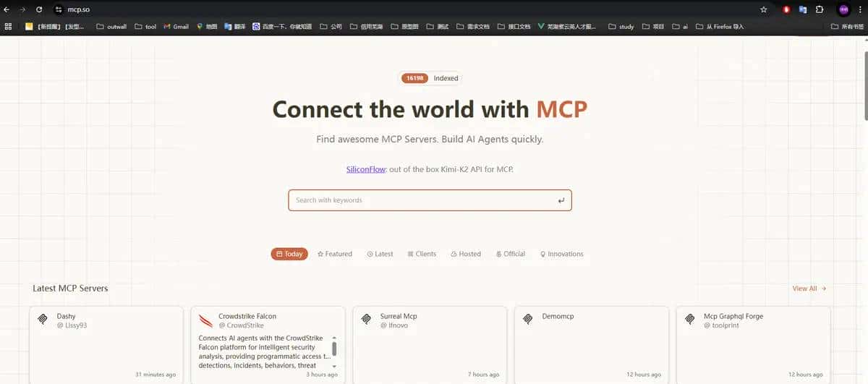Select the Today filter tab
This screenshot has width=868, height=384.
click(x=289, y=254)
